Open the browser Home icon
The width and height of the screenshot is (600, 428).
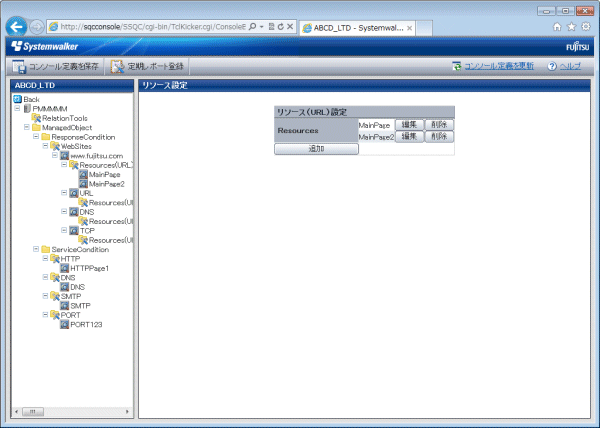tap(557, 27)
